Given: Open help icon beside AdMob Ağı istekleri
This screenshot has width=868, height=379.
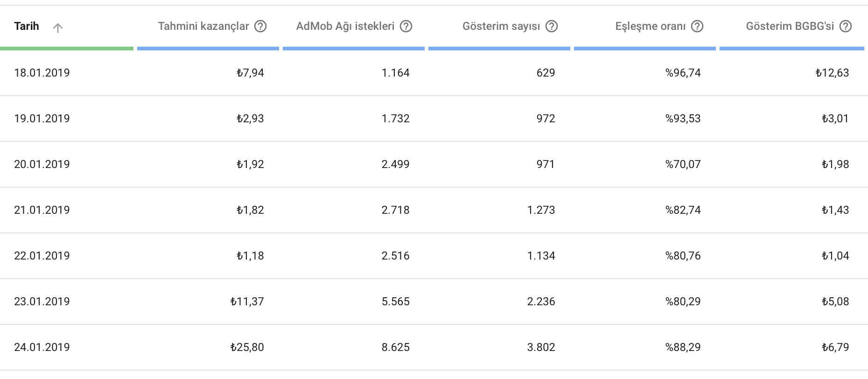Looking at the screenshot, I should (406, 26).
